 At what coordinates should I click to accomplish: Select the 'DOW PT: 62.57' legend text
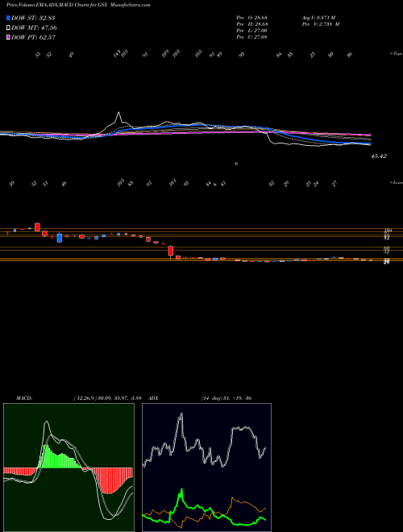click(x=34, y=37)
